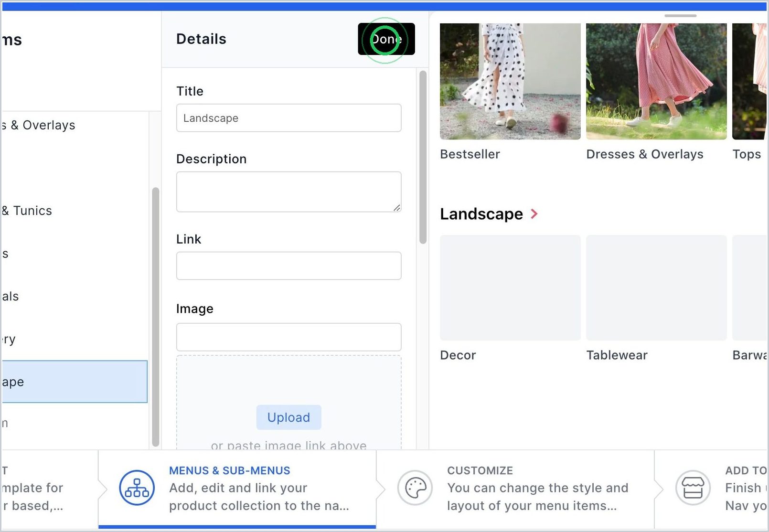Switch to the Customize step tab

515,489
